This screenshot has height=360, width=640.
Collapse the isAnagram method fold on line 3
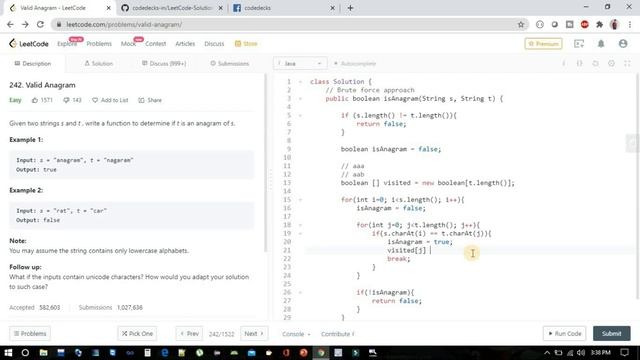[x=300, y=99]
